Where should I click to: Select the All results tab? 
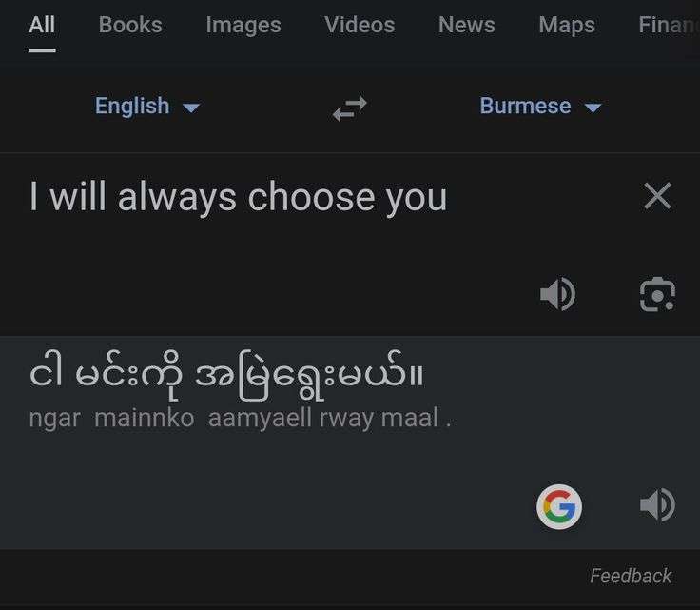(42, 25)
